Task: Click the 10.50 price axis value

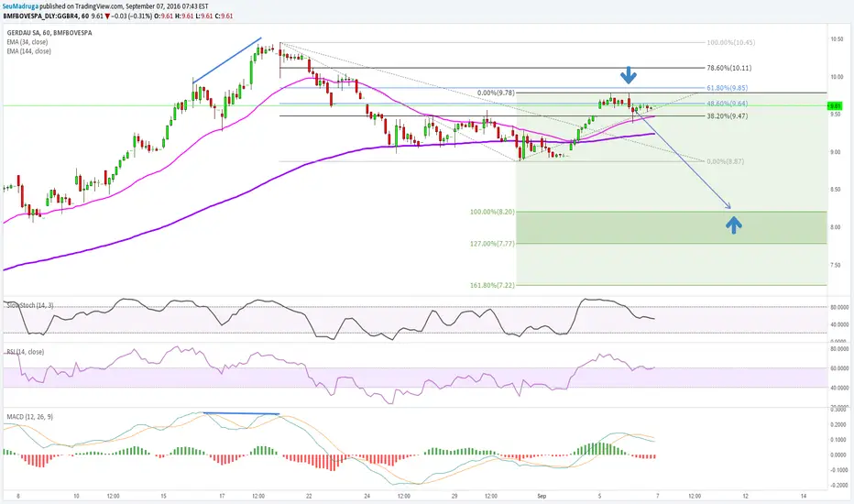Action: click(837, 39)
